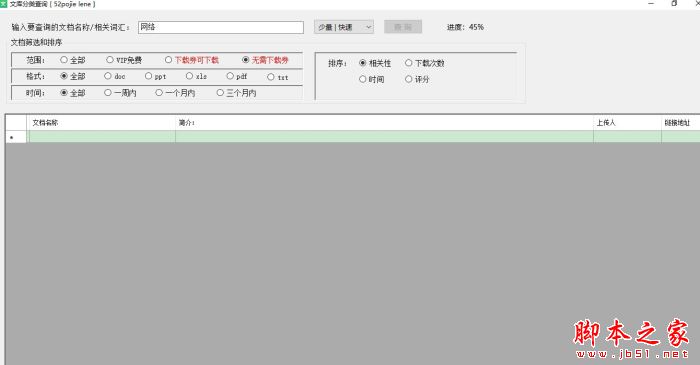Click the 上传人 column header

[x=627, y=123]
